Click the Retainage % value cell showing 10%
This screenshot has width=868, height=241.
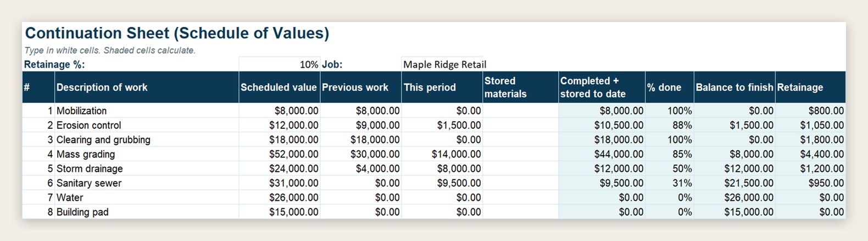[x=279, y=64]
